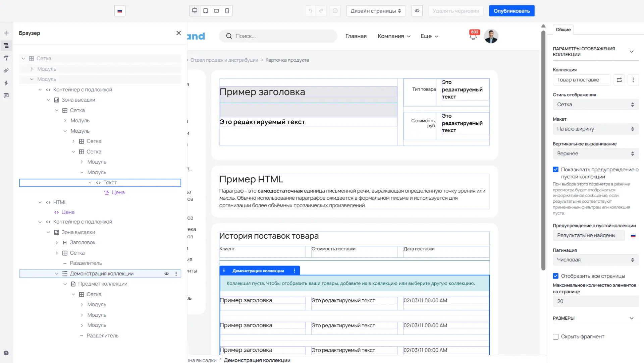Click the Результаты не найдены warning field
Image resolution: width=644 pixels, height=363 pixels.
tap(589, 236)
